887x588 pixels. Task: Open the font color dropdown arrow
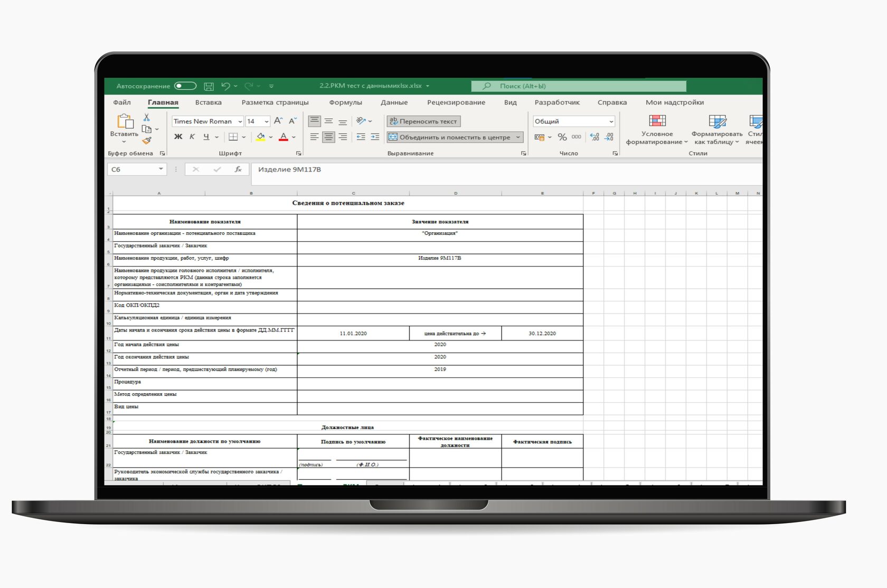coord(294,137)
